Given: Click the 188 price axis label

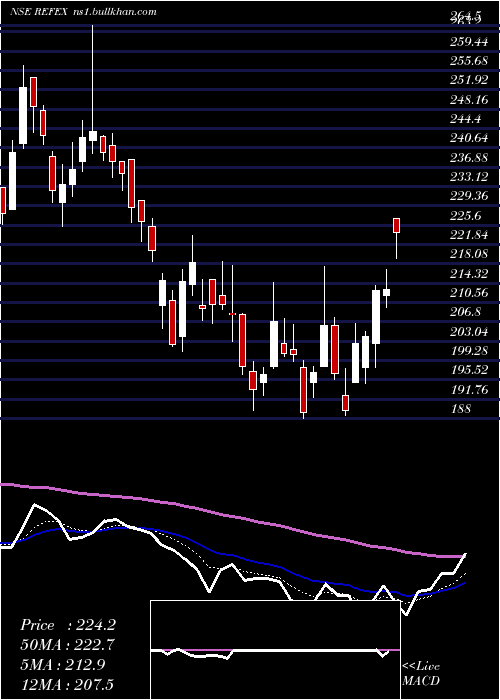Looking at the screenshot, I should point(460,409).
